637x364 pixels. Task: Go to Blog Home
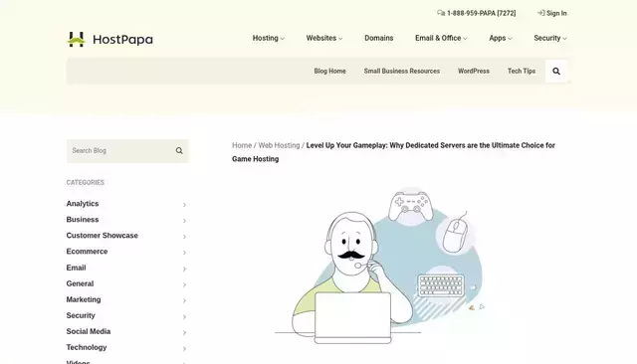click(329, 71)
